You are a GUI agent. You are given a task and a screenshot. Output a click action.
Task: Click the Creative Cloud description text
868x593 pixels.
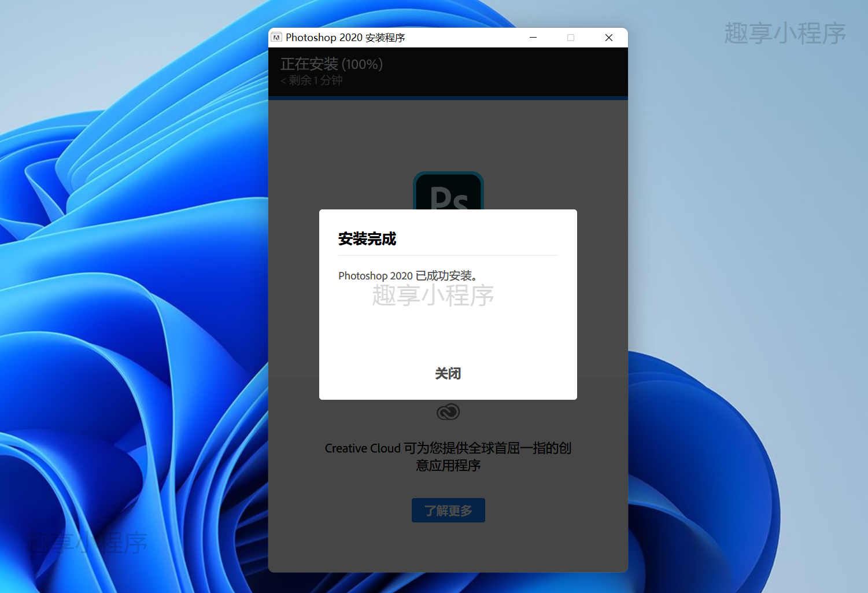[x=448, y=456]
